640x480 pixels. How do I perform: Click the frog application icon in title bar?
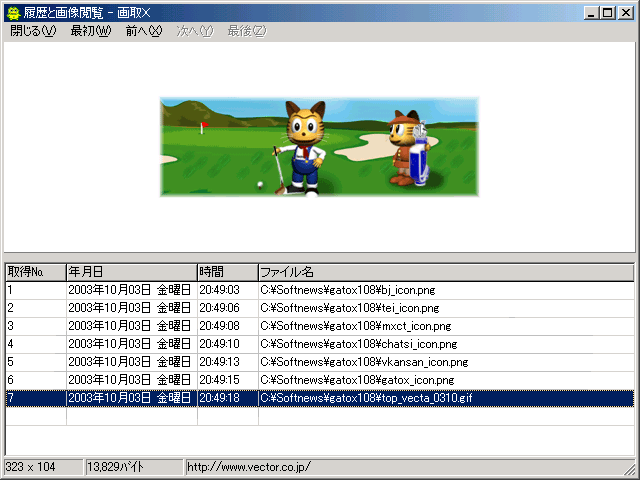click(13, 13)
